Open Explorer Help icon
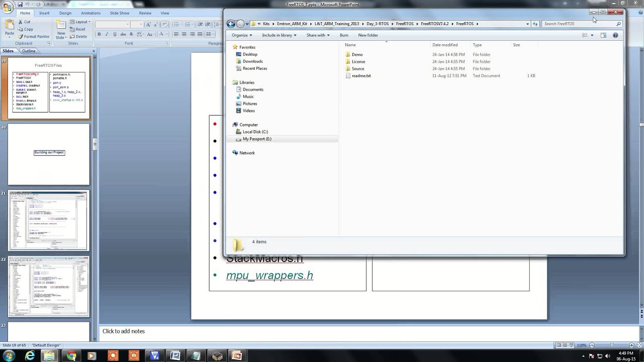 (615, 35)
